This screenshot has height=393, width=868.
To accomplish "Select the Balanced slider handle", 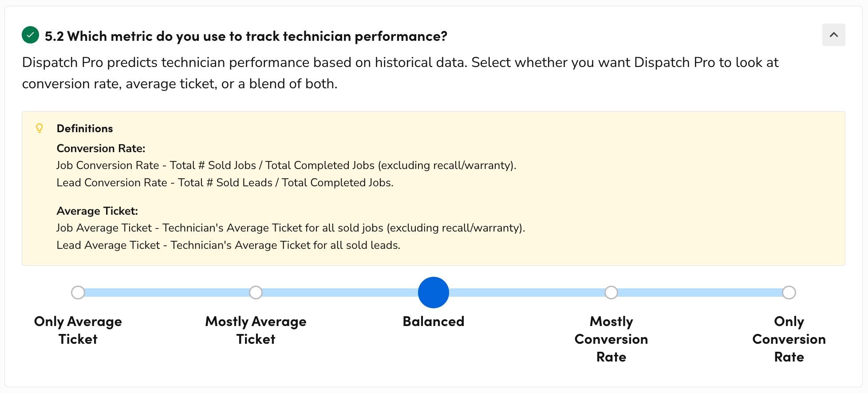I will pyautogui.click(x=433, y=292).
